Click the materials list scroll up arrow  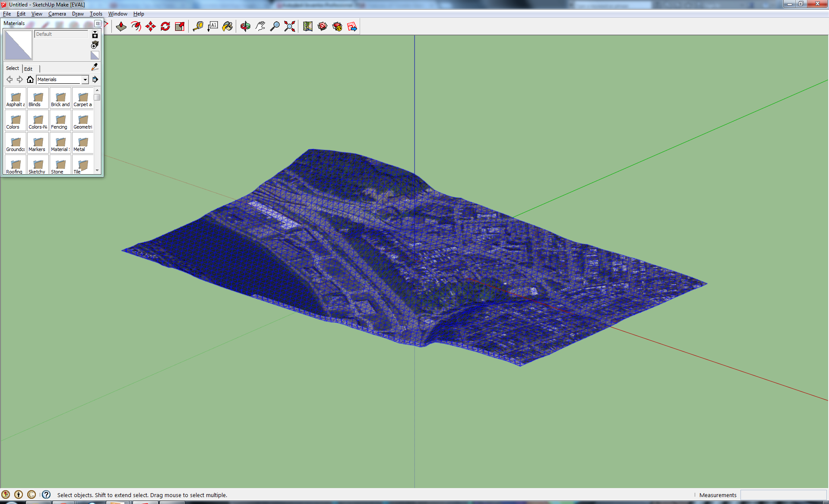[97, 90]
